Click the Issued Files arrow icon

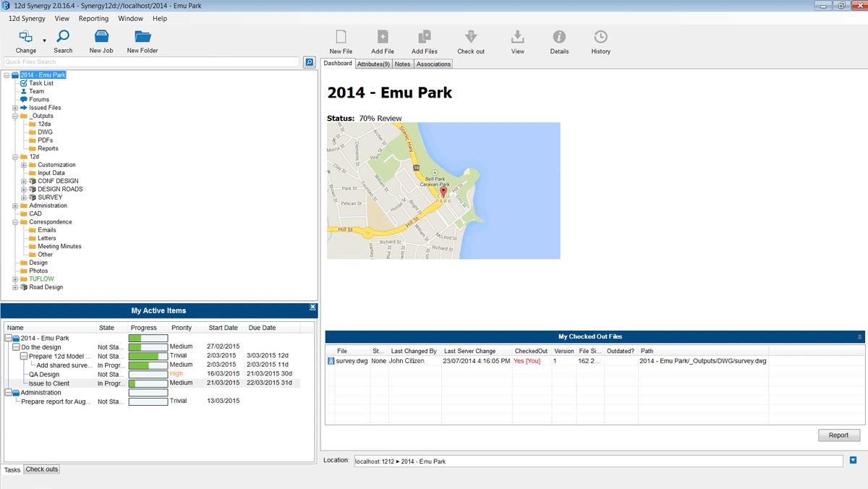(24, 108)
